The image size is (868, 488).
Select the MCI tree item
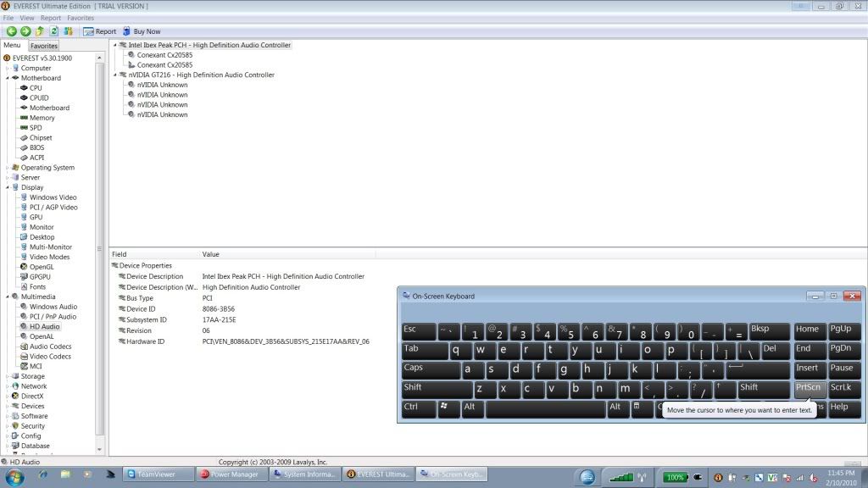click(36, 367)
